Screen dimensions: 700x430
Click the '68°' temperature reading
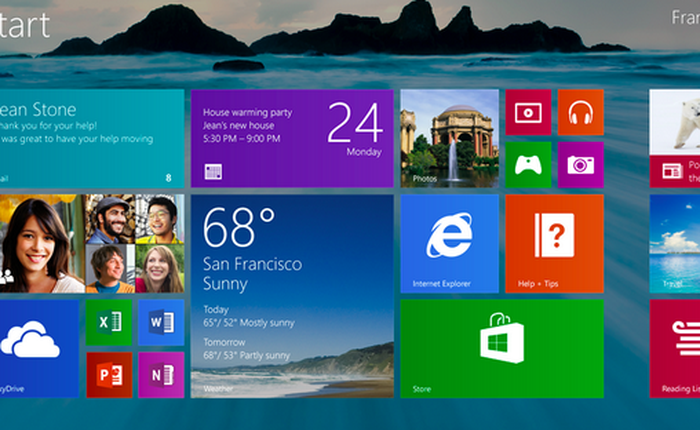coord(239,227)
